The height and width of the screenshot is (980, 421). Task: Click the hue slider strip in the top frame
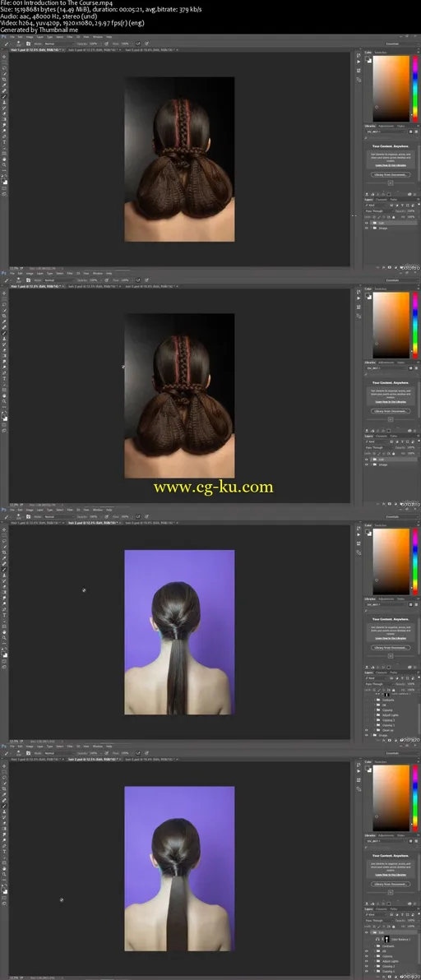pos(414,89)
